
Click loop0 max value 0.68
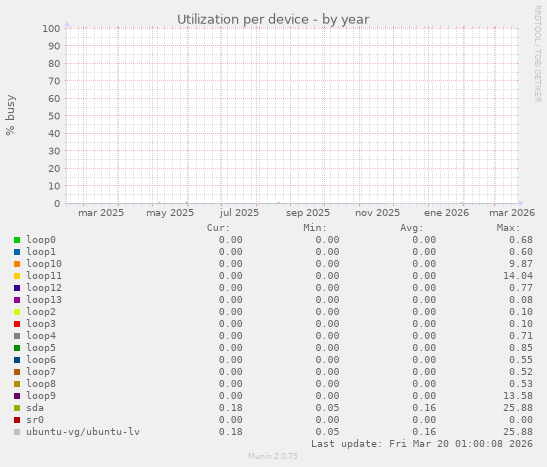(521, 240)
